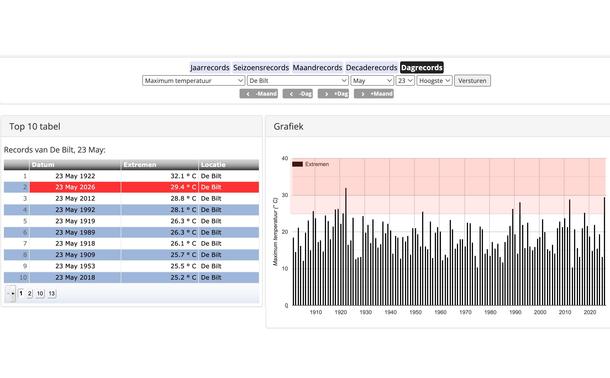Sort table by Datum column header
The image size is (610, 378).
pyautogui.click(x=75, y=164)
